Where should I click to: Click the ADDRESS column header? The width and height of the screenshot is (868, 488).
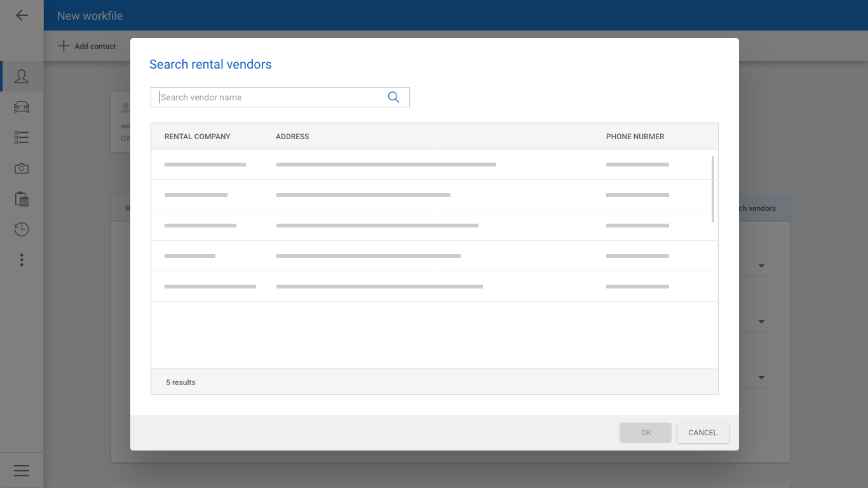click(x=292, y=137)
